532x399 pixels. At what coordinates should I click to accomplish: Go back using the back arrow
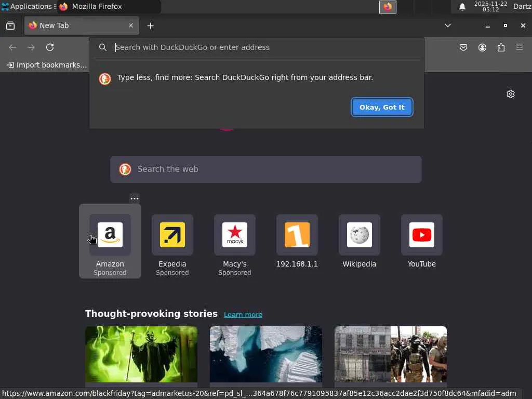coord(12,47)
